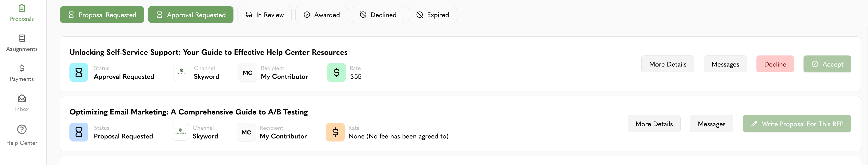Open More Details for Self-Service Support proposal
The height and width of the screenshot is (165, 868).
point(667,64)
